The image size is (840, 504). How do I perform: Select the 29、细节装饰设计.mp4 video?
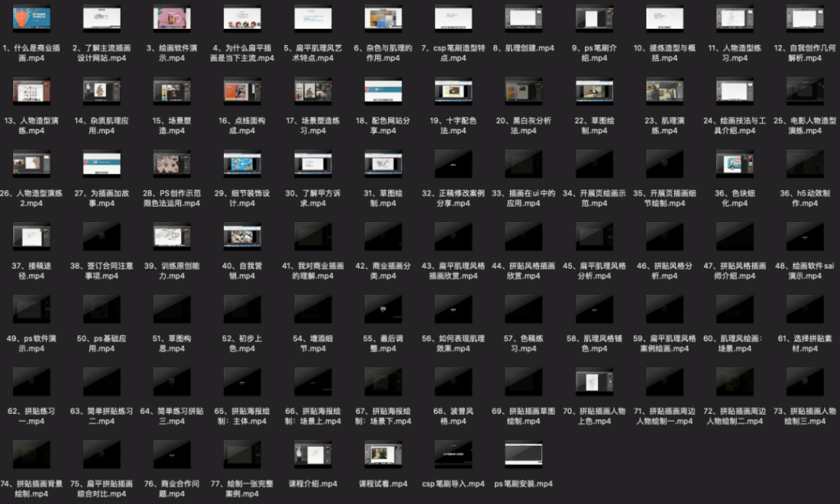(242, 162)
